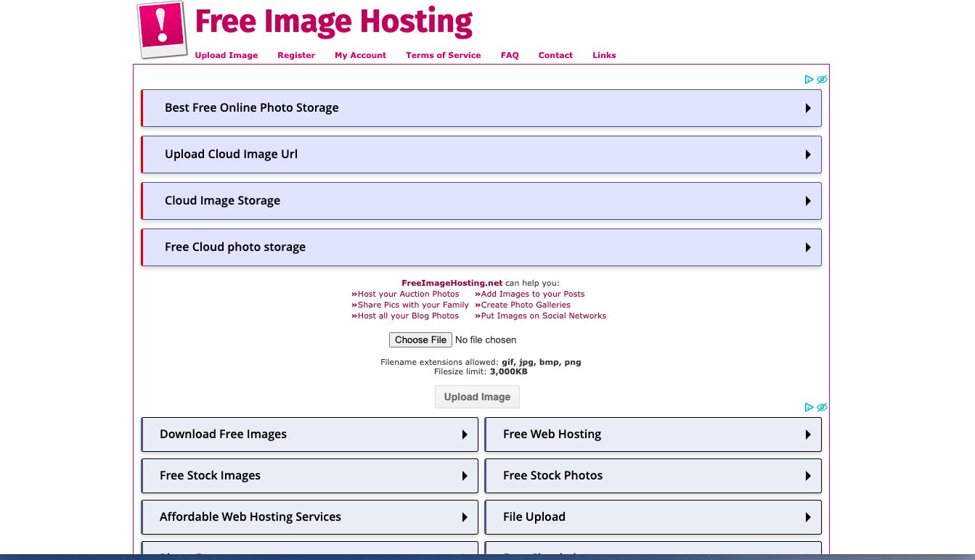
Task: Click 'Share Pics with your Family' text
Action: click(413, 305)
